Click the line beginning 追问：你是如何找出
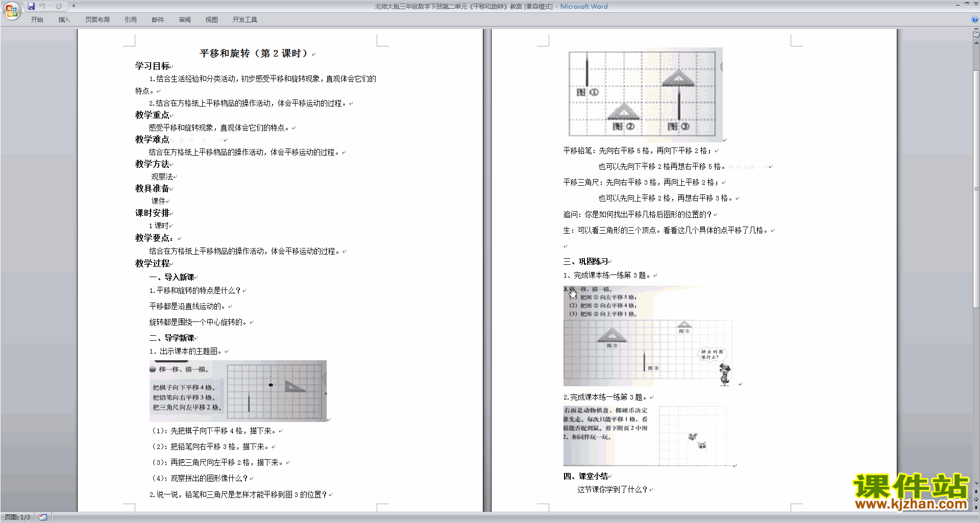Screen dimensions: 980x523 pyautogui.click(x=638, y=215)
